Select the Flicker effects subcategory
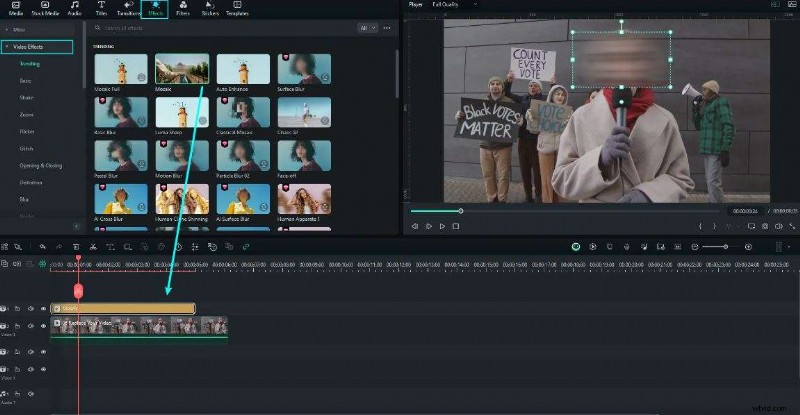 pyautogui.click(x=27, y=132)
